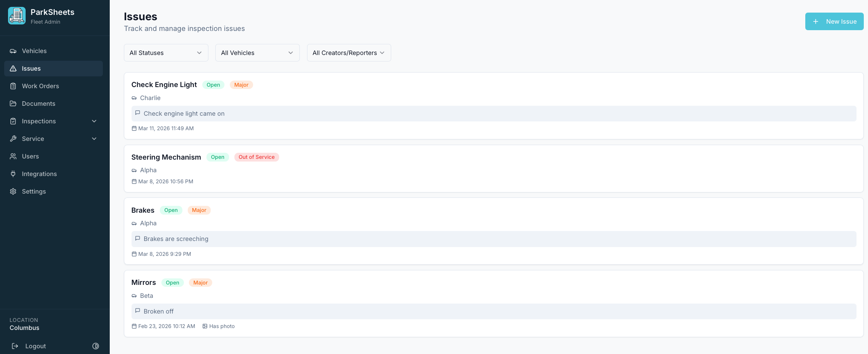Click the Users people icon
The image size is (868, 354).
click(x=13, y=157)
